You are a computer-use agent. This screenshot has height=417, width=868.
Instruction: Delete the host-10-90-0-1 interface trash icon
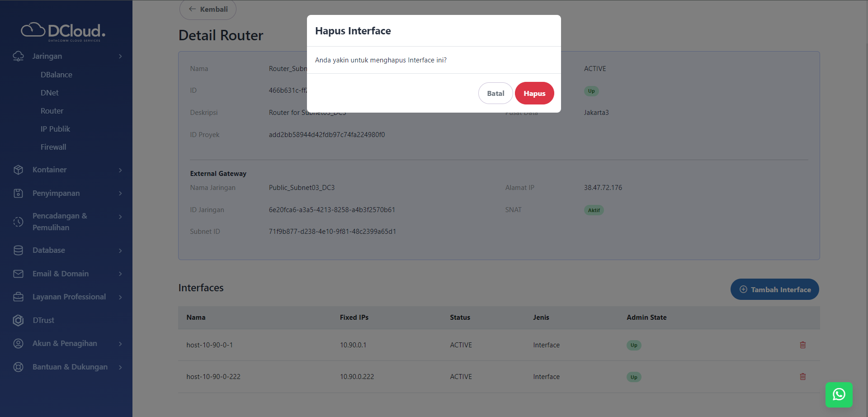(802, 345)
